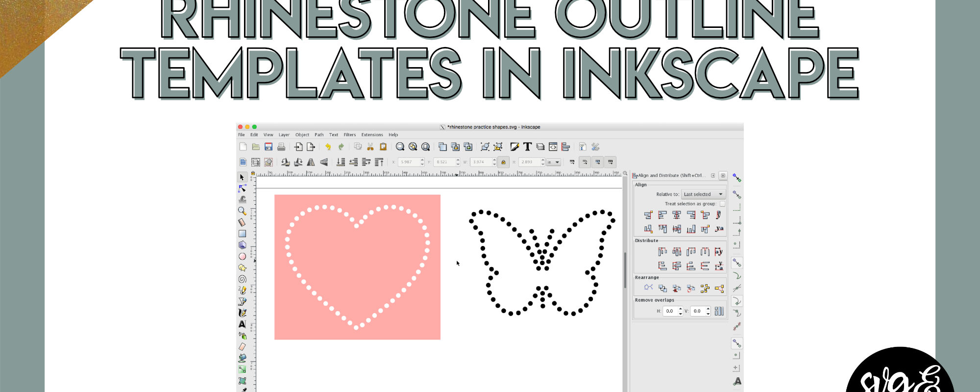Align bottom edges of objects
980x392 pixels.
(691, 229)
